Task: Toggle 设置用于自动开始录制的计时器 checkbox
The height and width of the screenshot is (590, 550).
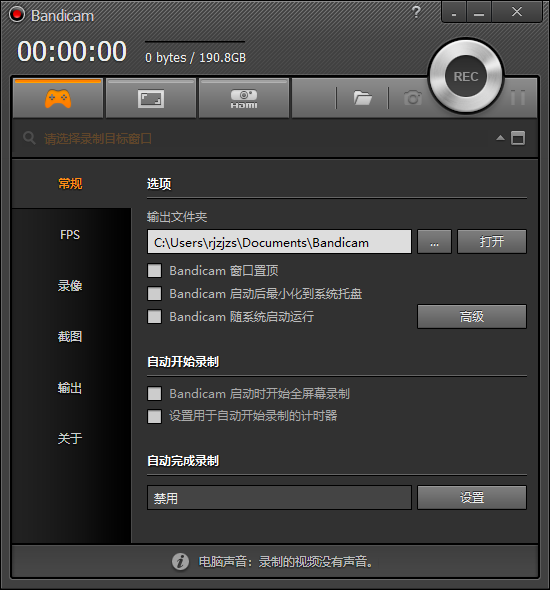Action: pos(154,416)
